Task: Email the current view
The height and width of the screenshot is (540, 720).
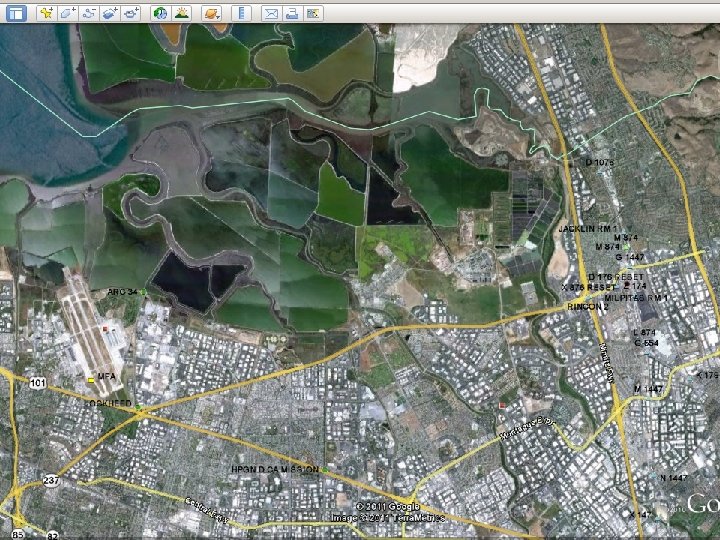Action: [x=271, y=13]
